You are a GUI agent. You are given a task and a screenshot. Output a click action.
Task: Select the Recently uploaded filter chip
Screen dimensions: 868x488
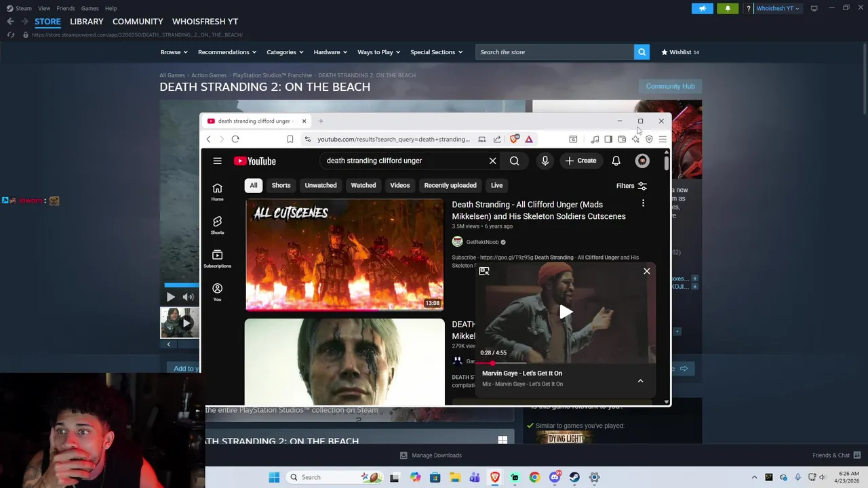tap(450, 185)
